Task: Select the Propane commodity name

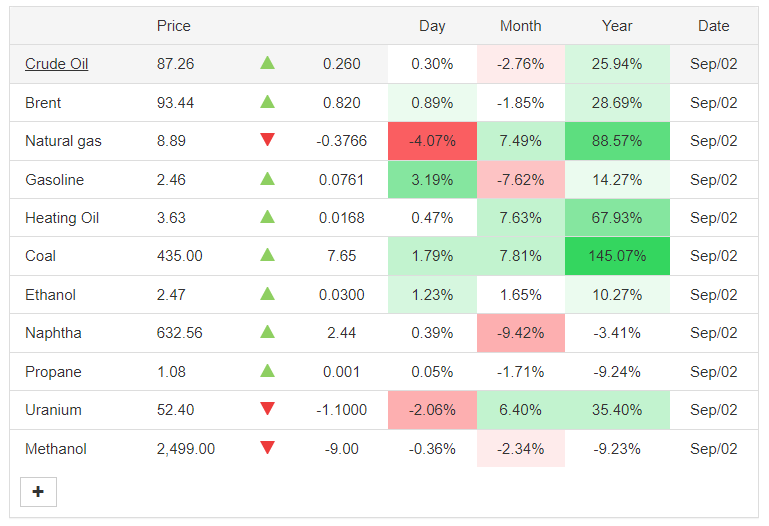Action: (x=53, y=372)
